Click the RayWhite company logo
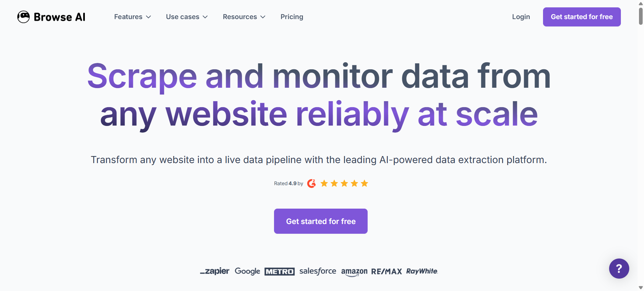644x291 pixels. click(422, 271)
